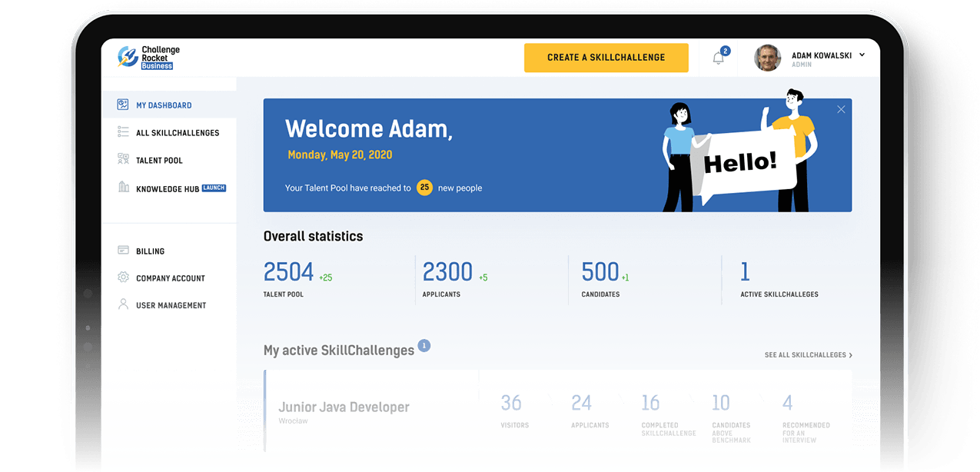
Task: Click the Launch badge beside Knowledge Hub
Action: [214, 188]
